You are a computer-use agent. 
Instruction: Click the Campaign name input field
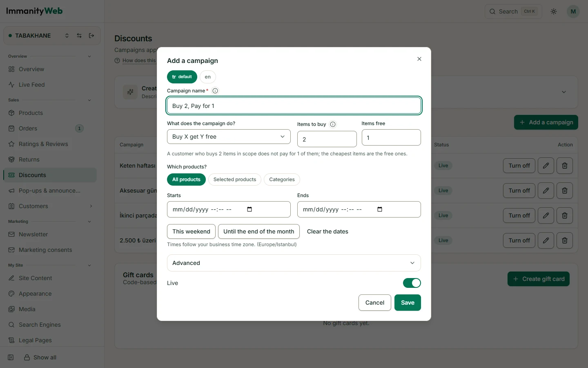(x=294, y=106)
